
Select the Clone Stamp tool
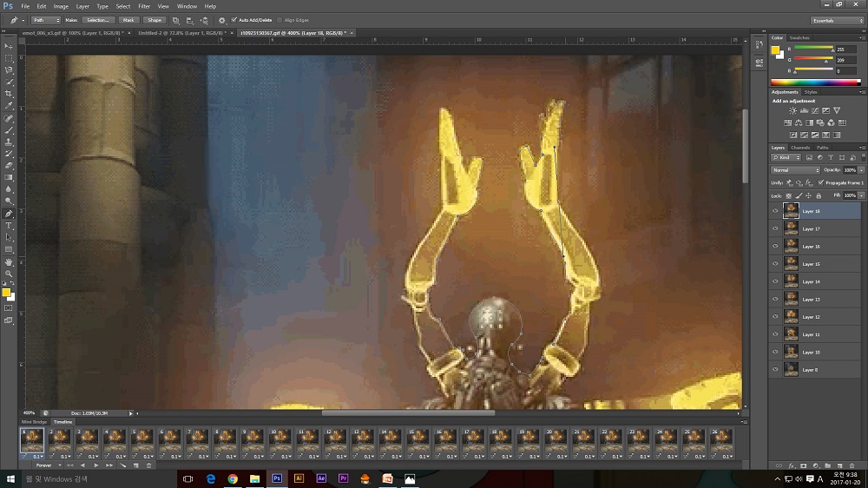9,142
